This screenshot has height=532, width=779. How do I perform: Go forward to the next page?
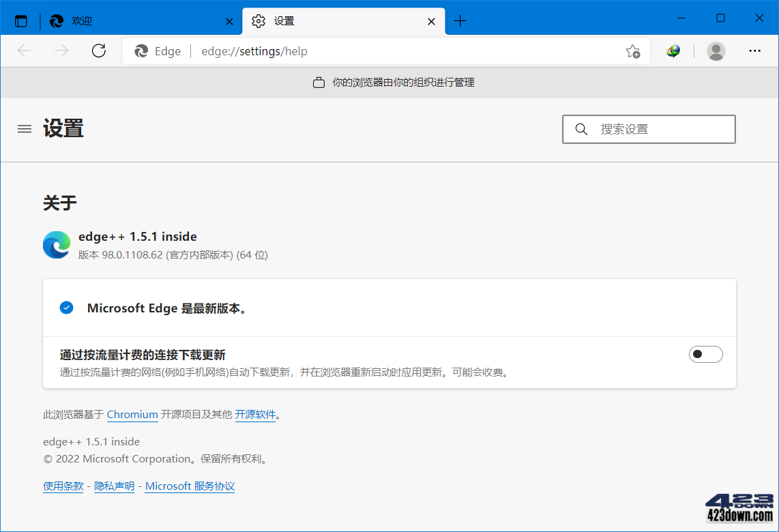pyautogui.click(x=61, y=50)
